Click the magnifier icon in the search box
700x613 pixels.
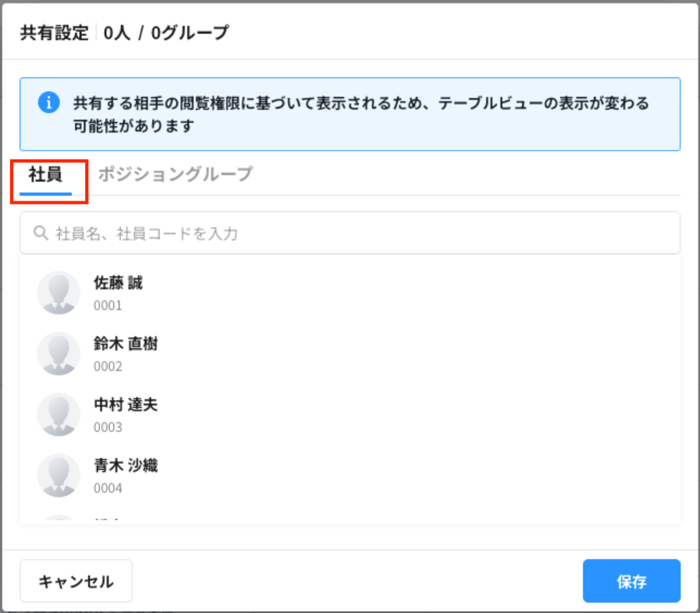[x=41, y=233]
